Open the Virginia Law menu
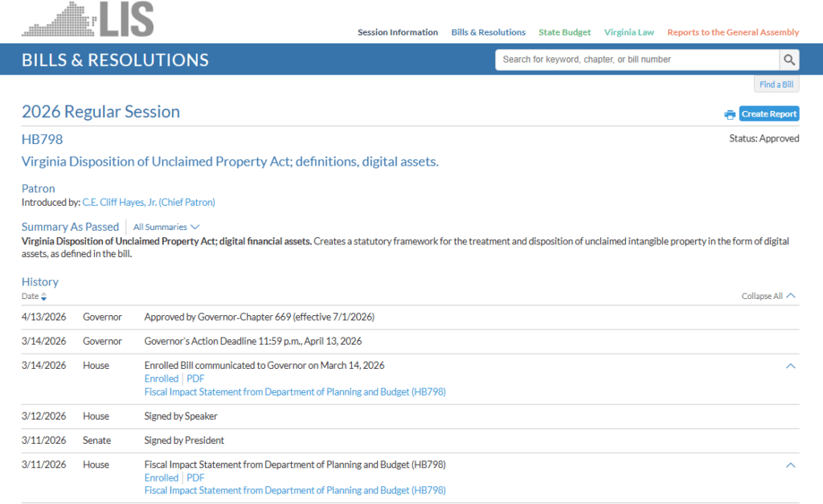The height and width of the screenshot is (504, 823). (x=629, y=33)
